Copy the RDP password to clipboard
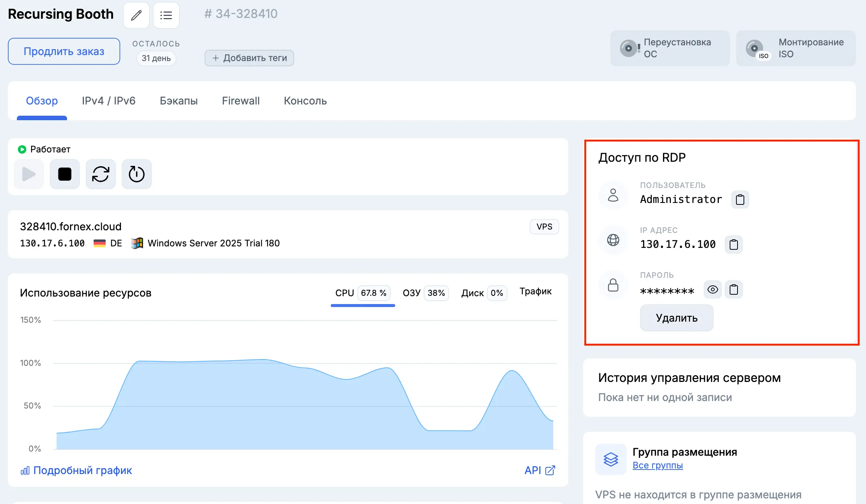The height and width of the screenshot is (504, 866). click(734, 289)
